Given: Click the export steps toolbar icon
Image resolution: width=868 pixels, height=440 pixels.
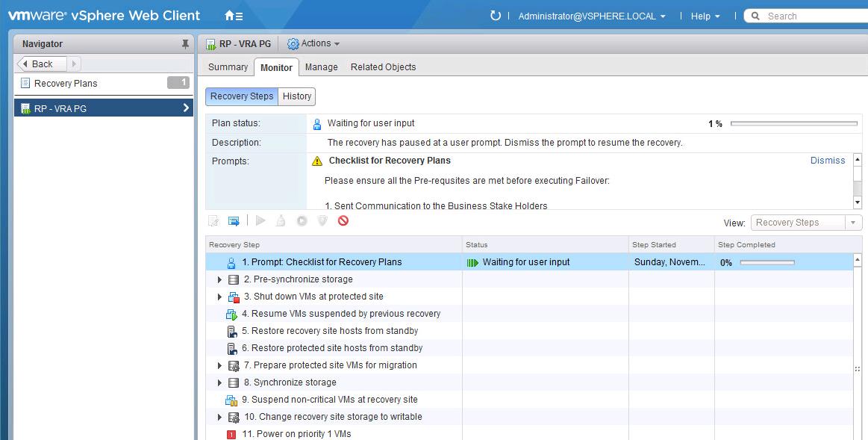Looking at the screenshot, I should click(234, 221).
